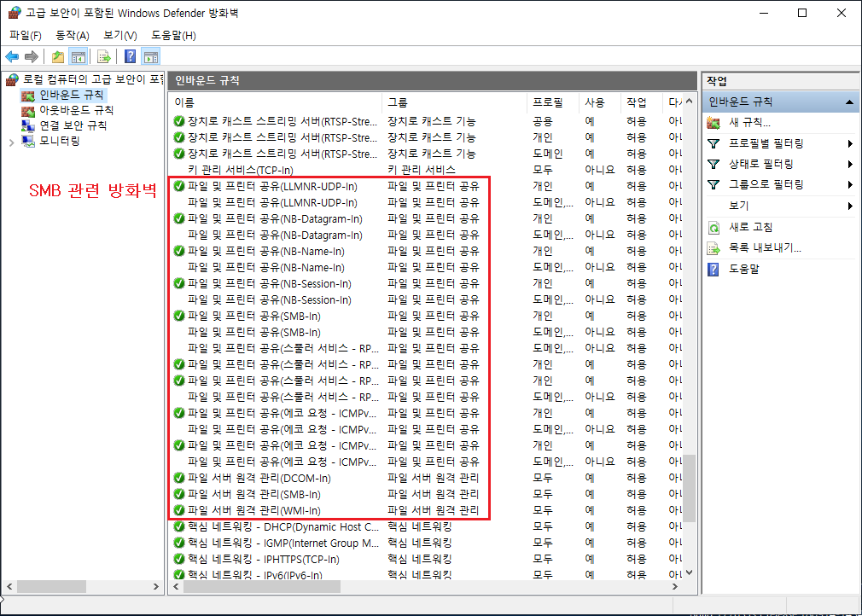Select rule 파일 서버 원격 관리(SMB-In)
The image size is (862, 616).
(x=427, y=495)
